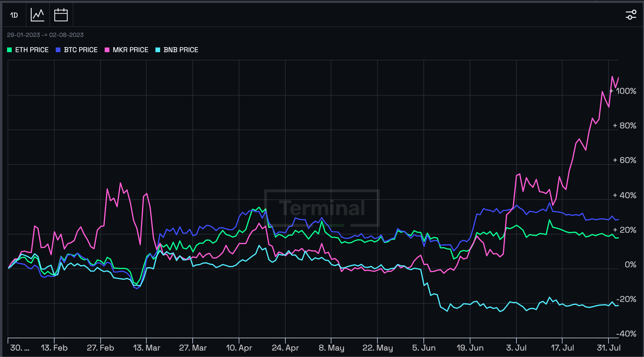Click the 19. Jun x-axis label
The height and width of the screenshot is (357, 644).
click(x=470, y=348)
